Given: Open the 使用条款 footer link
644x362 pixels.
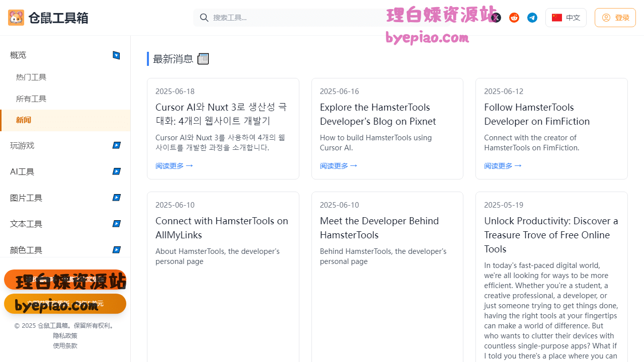Looking at the screenshot, I should [65, 345].
